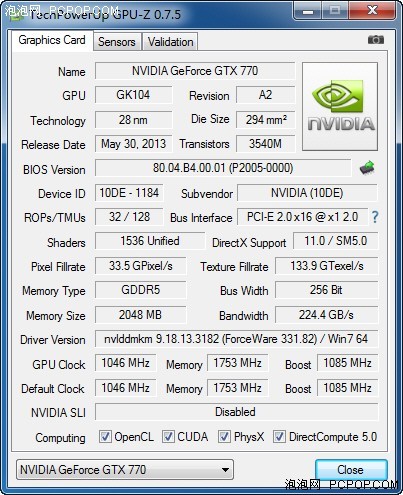Click the GPU-Z title bar icon
Screen dimensions: 403x495
pyautogui.click(x=17, y=15)
